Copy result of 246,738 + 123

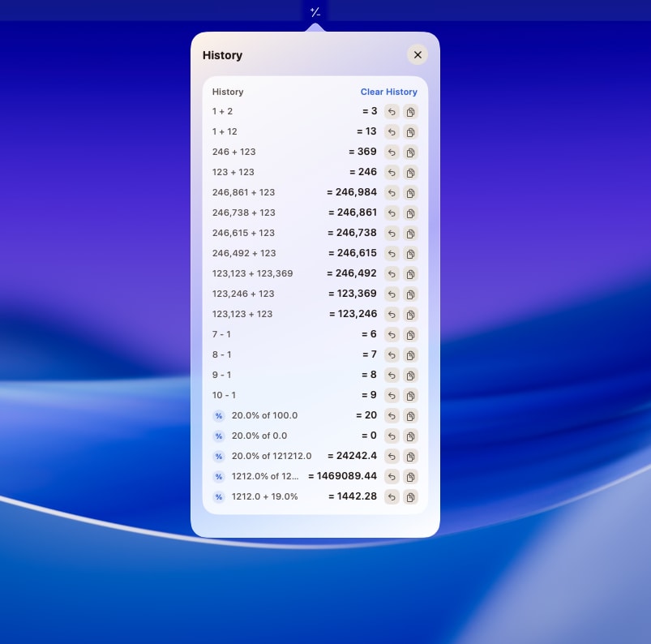[x=410, y=213]
